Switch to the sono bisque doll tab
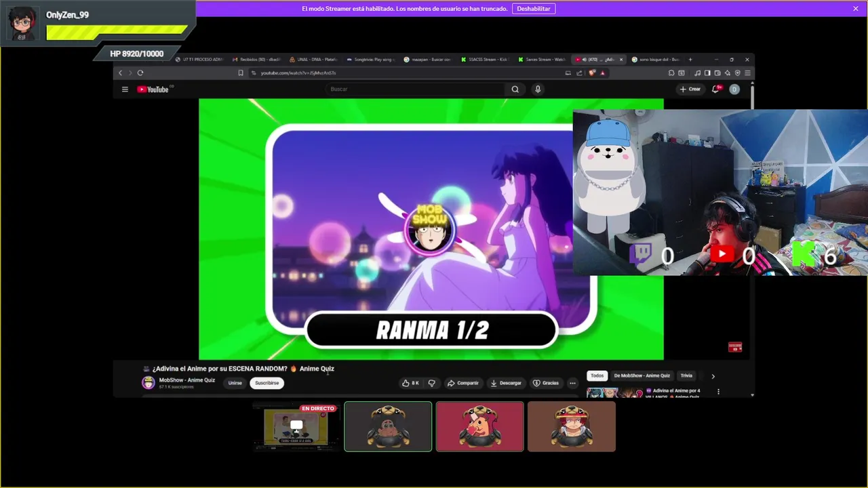 click(x=655, y=60)
